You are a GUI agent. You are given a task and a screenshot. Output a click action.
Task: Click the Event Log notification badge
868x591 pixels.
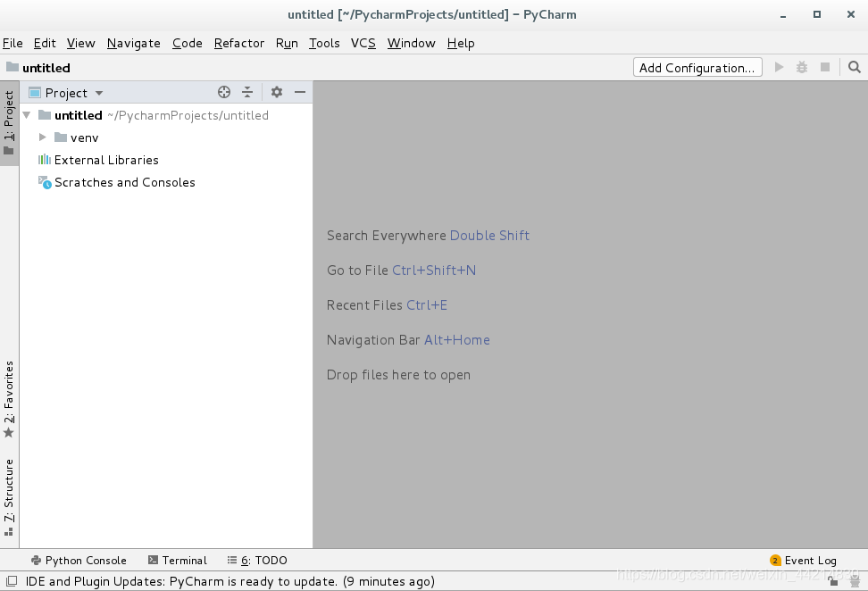coord(775,561)
